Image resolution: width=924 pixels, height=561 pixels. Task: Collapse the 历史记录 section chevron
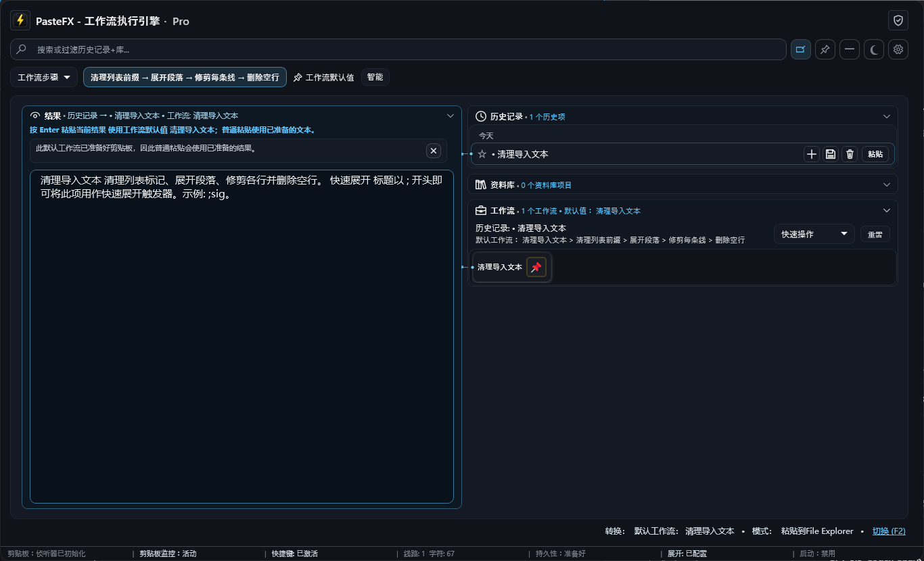click(887, 116)
